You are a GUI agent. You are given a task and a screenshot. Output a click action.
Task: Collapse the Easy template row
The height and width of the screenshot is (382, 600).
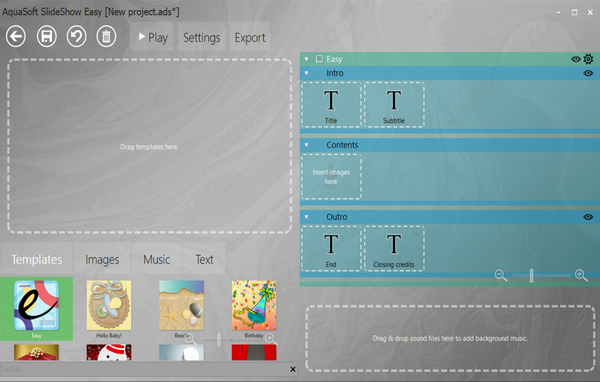click(307, 59)
